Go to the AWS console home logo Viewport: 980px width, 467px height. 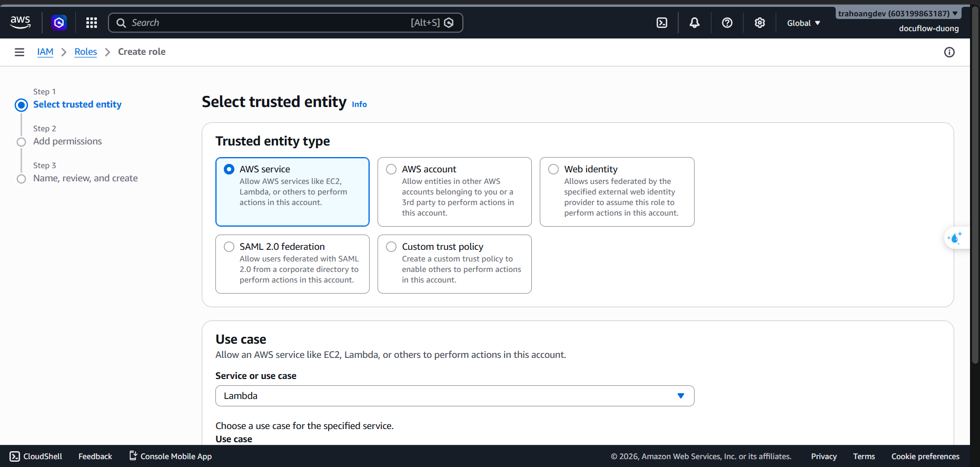pos(21,22)
